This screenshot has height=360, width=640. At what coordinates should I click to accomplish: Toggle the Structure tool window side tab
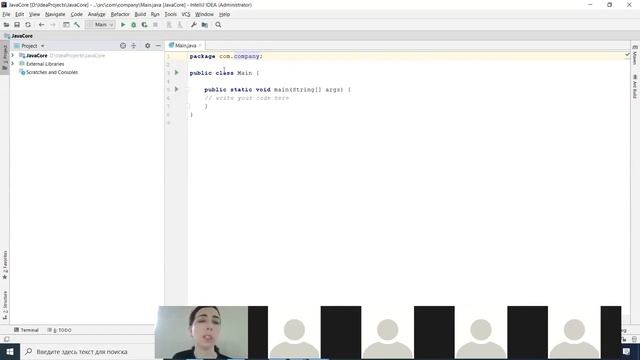[x=5, y=304]
